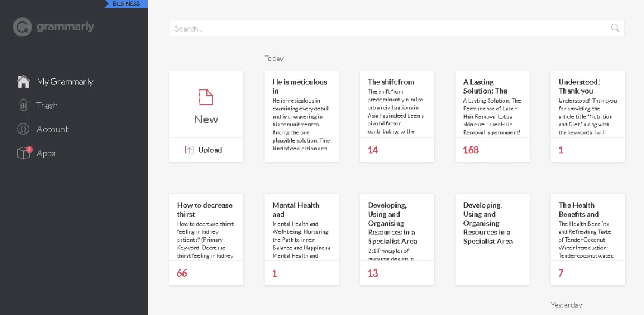Viewport: 644px width, 315px height.
Task: Open the 'How to decrease thirst' document
Action: coord(206,239)
